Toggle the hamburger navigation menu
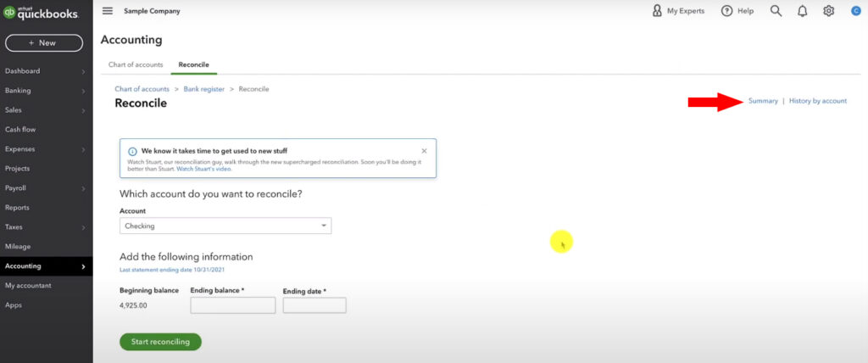 [x=108, y=11]
